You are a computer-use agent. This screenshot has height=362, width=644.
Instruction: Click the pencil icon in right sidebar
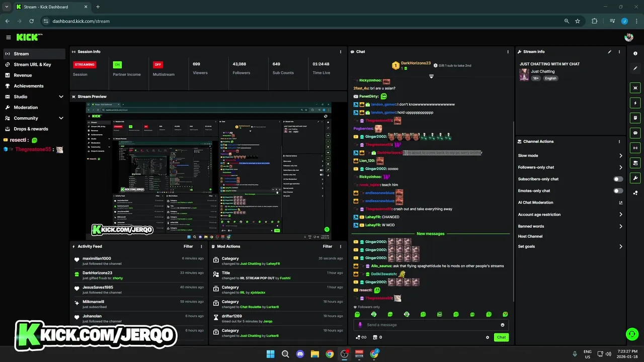click(x=635, y=68)
